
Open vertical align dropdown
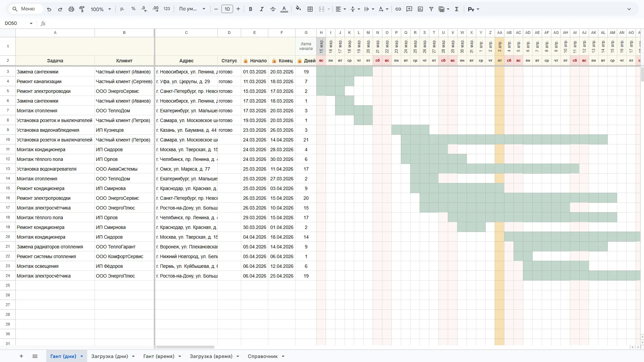pyautogui.click(x=355, y=9)
